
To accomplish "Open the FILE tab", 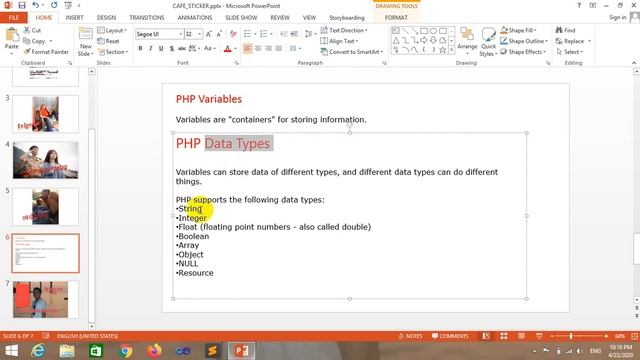I will [x=13, y=18].
